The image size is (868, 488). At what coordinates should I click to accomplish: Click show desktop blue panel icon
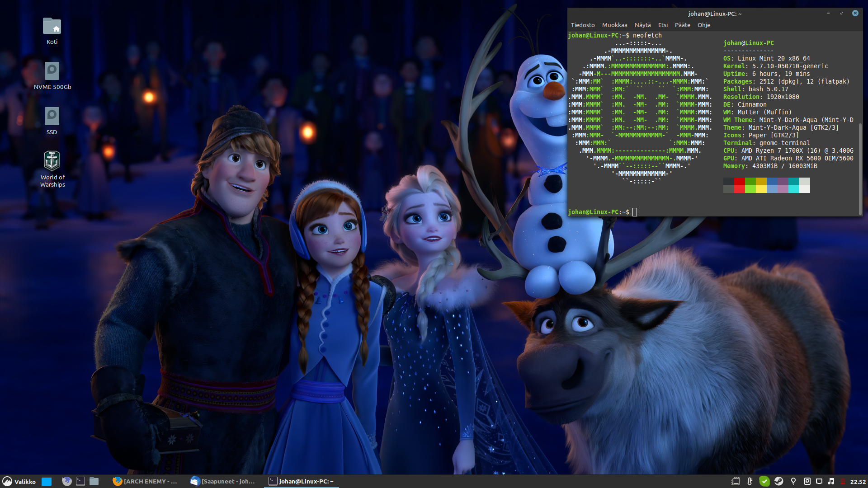tap(47, 481)
